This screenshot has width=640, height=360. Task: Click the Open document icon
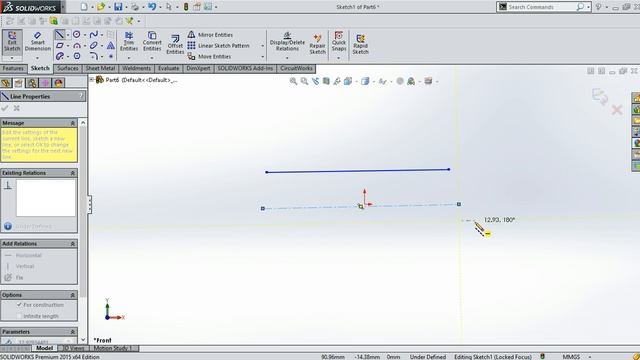tap(100, 7)
